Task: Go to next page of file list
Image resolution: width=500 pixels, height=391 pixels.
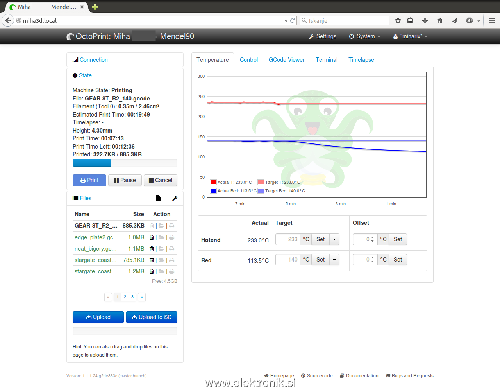Action: [142, 297]
